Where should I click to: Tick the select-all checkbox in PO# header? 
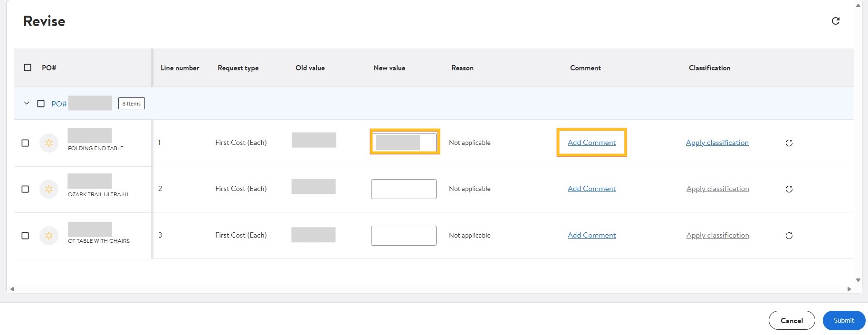coord(28,67)
